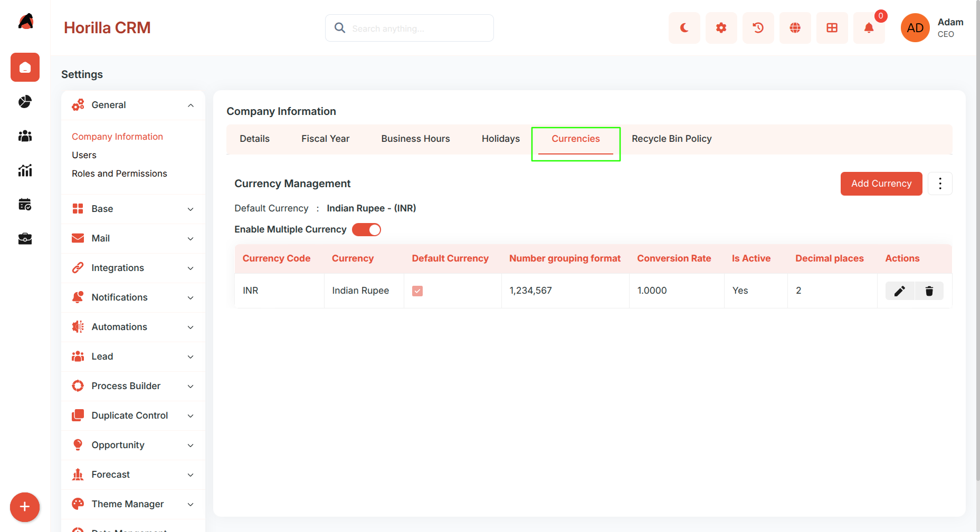Image resolution: width=980 pixels, height=532 pixels.
Task: Open the people group sidebar icon
Action: 25,136
